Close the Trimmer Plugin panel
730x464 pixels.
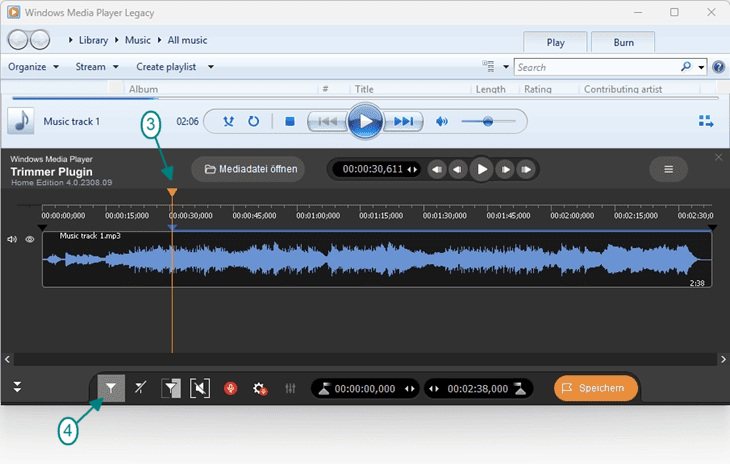point(719,157)
